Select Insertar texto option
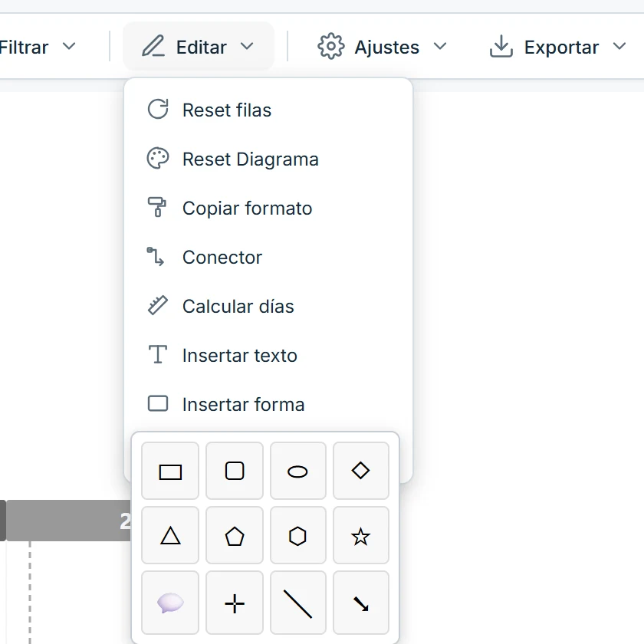Image resolution: width=644 pixels, height=644 pixels. pos(268,355)
